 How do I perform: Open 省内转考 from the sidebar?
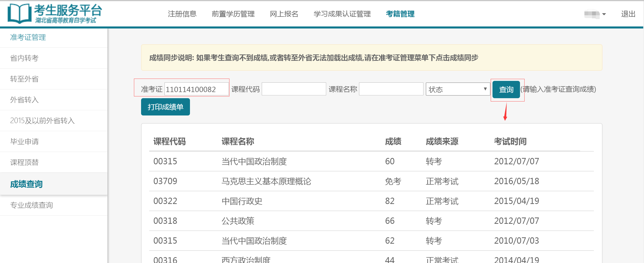24,58
